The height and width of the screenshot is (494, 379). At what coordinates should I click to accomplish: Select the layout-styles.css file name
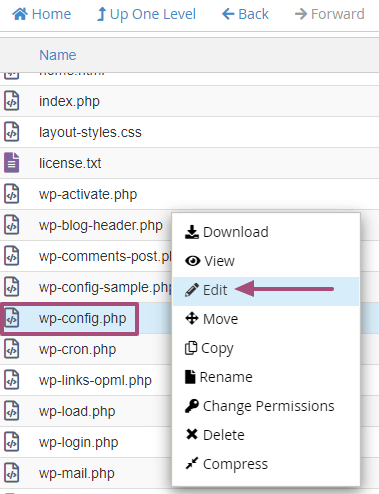click(90, 132)
